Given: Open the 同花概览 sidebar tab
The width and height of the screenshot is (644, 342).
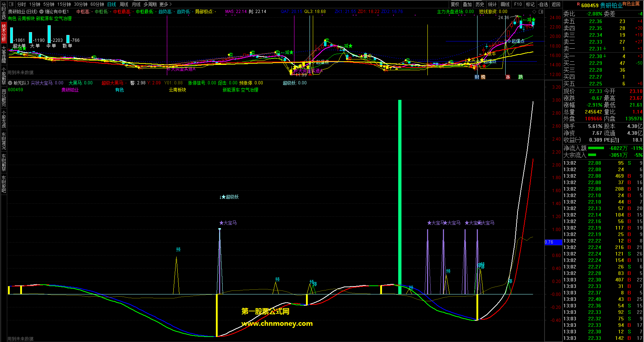Looking at the screenshot, I should [4, 98].
